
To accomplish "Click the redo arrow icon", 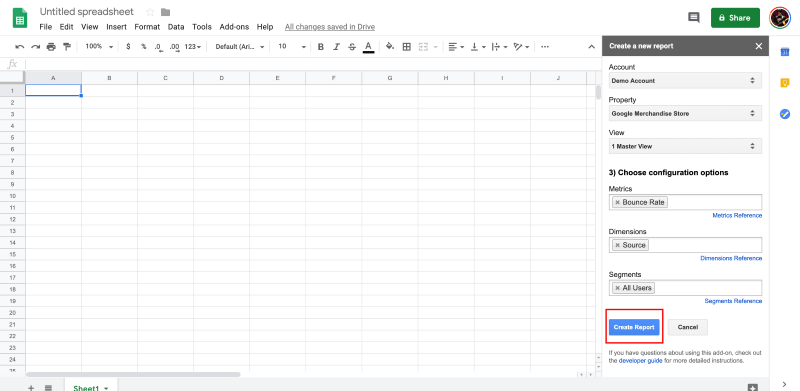I will click(35, 46).
